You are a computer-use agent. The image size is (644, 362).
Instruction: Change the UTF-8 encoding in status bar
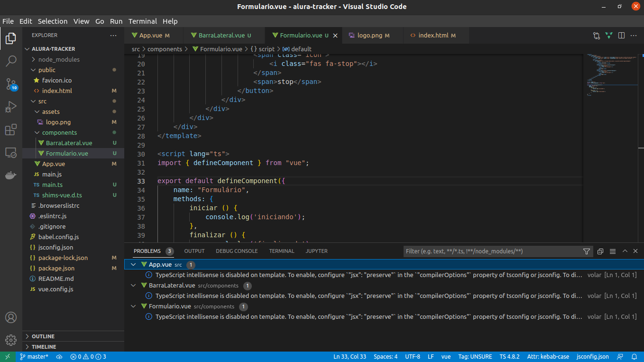click(x=413, y=357)
